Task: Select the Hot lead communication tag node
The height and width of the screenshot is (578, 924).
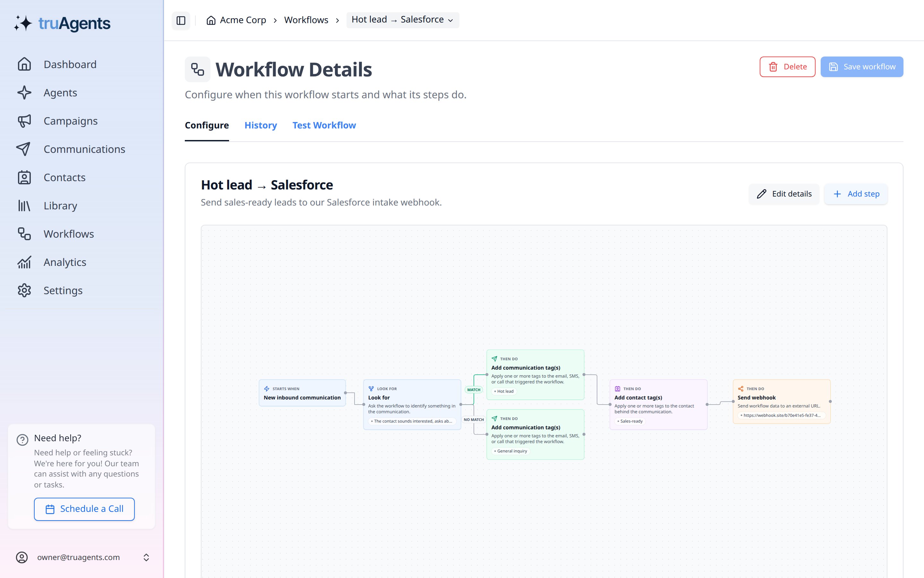Action: point(535,375)
